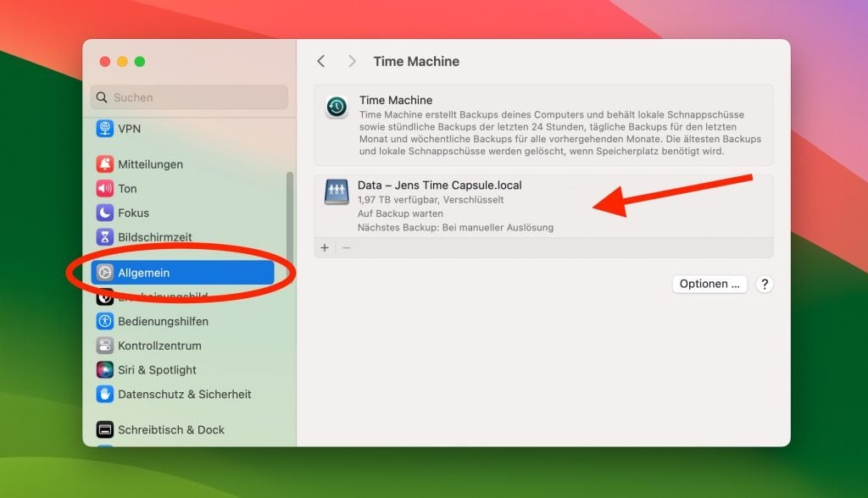
Task: Add a backup disk with plus button
Action: (325, 248)
